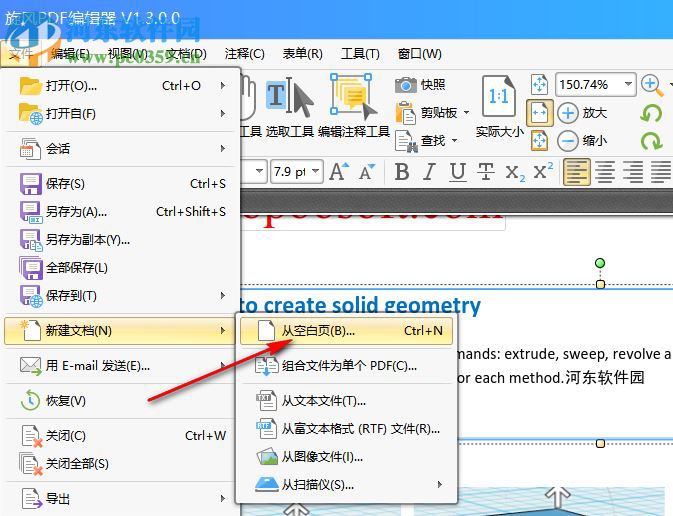The width and height of the screenshot is (673, 516).
Task: Click the 全部保存(L) icon
Action: pyautogui.click(x=31, y=268)
